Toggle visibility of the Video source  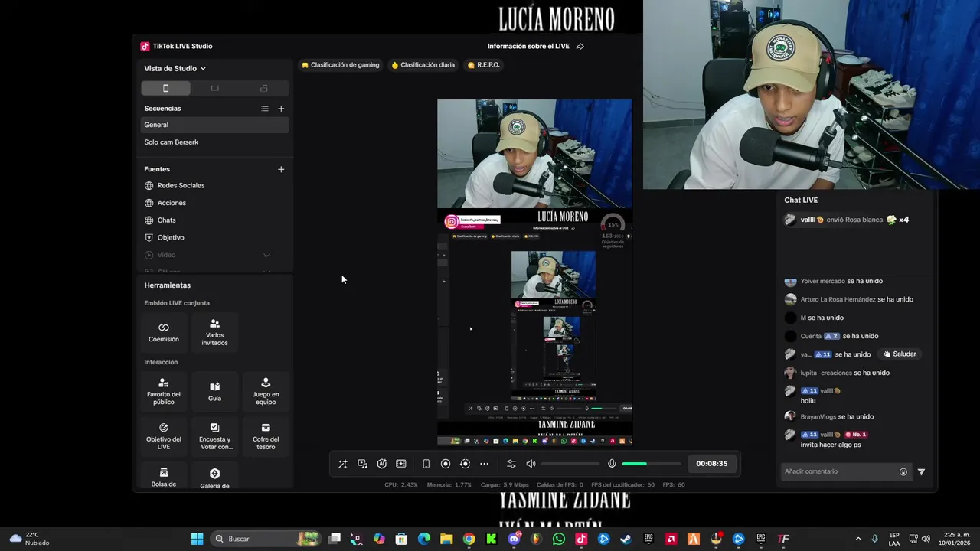coord(267,255)
